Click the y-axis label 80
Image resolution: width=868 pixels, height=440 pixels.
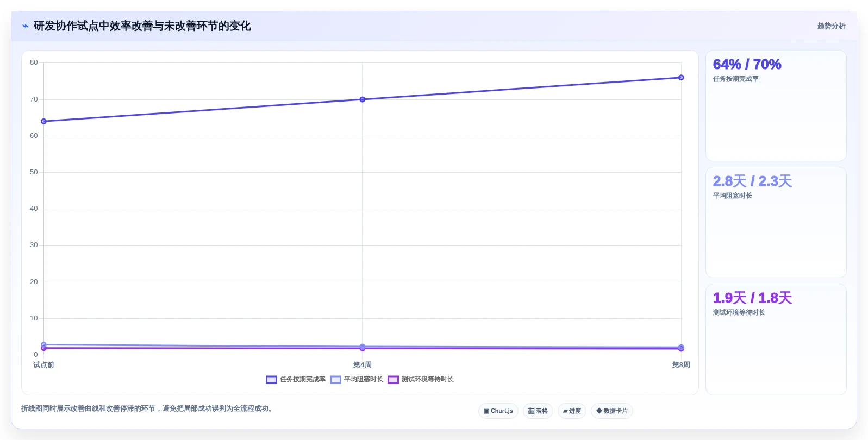point(34,62)
